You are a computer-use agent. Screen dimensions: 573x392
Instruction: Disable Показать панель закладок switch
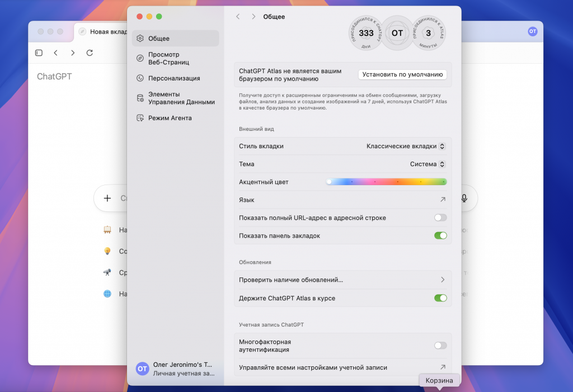click(x=440, y=235)
